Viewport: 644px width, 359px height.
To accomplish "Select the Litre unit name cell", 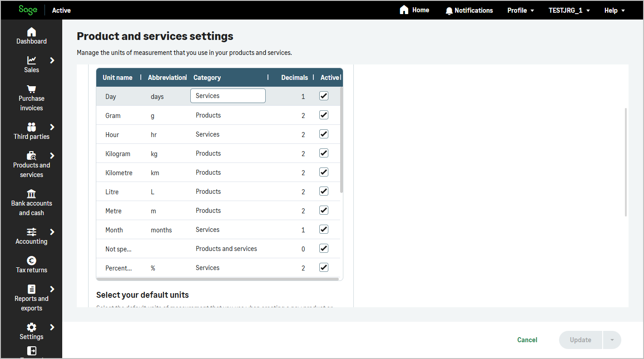I will point(112,192).
